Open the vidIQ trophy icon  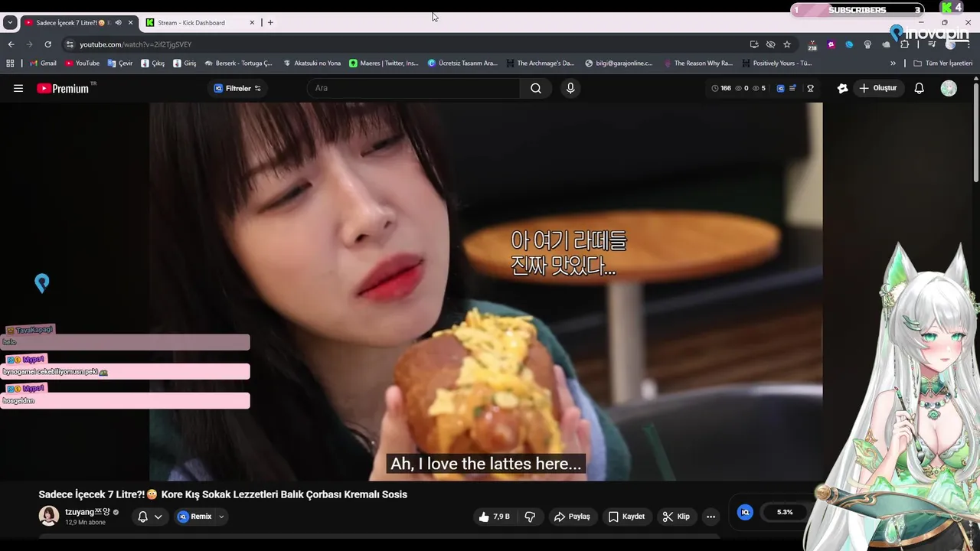pyautogui.click(x=810, y=88)
